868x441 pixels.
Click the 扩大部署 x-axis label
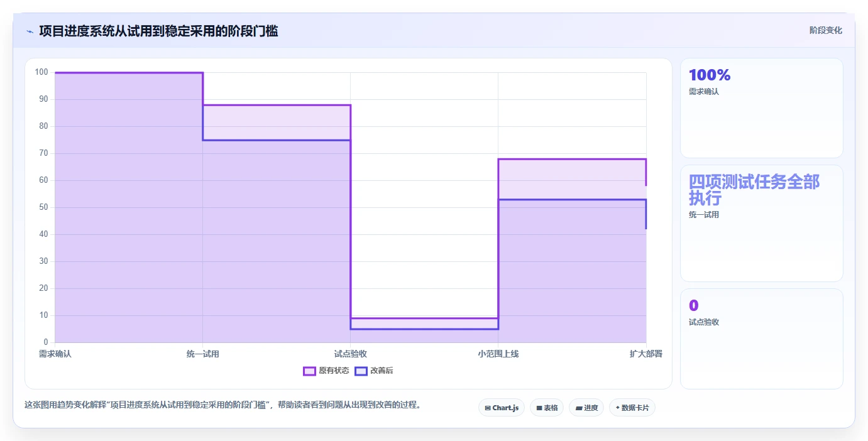point(646,354)
